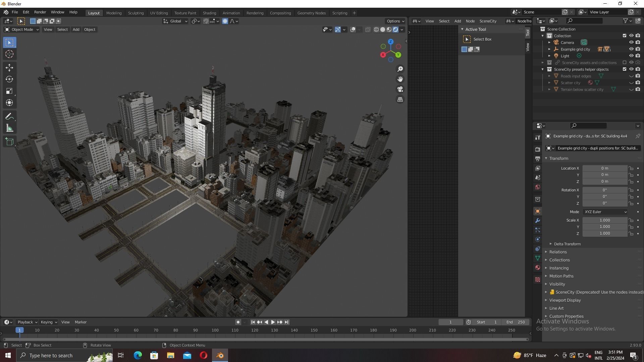This screenshot has width=644, height=362.
Task: Open the Object properties orange square tab
Action: coord(538,211)
